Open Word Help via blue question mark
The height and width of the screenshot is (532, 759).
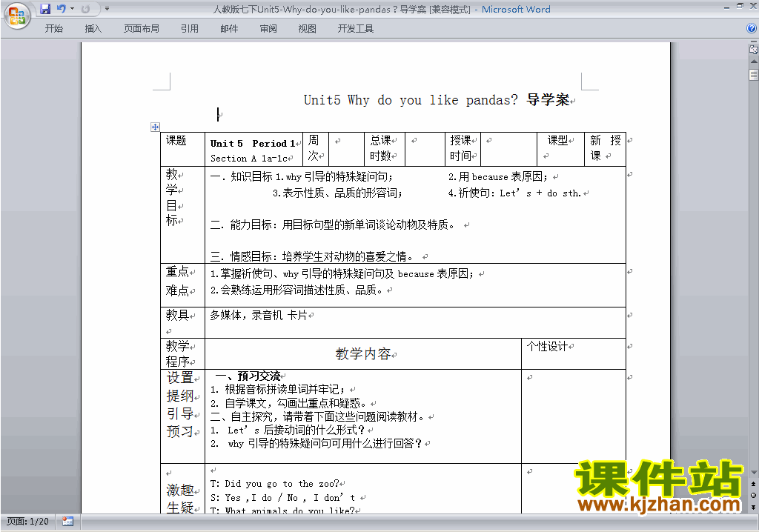pos(752,28)
